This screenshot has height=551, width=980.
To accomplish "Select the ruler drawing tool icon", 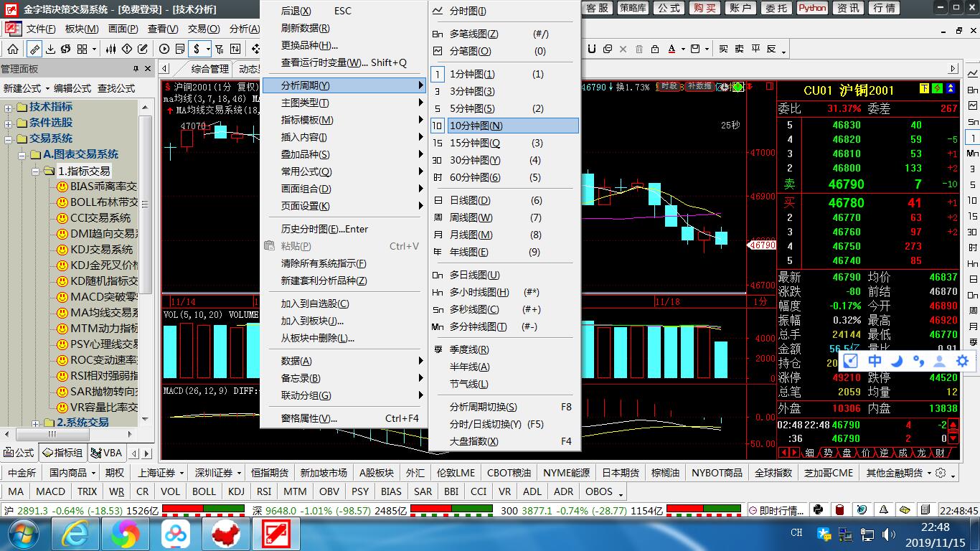I will [34, 49].
